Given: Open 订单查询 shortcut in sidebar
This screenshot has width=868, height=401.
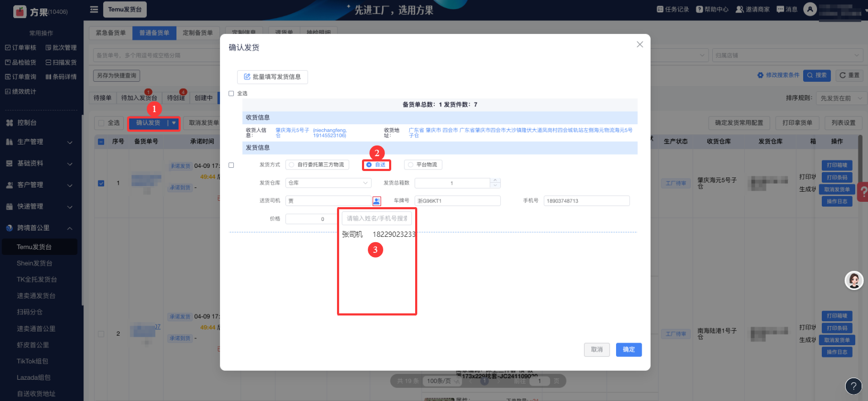Looking at the screenshot, I should pyautogui.click(x=21, y=77).
